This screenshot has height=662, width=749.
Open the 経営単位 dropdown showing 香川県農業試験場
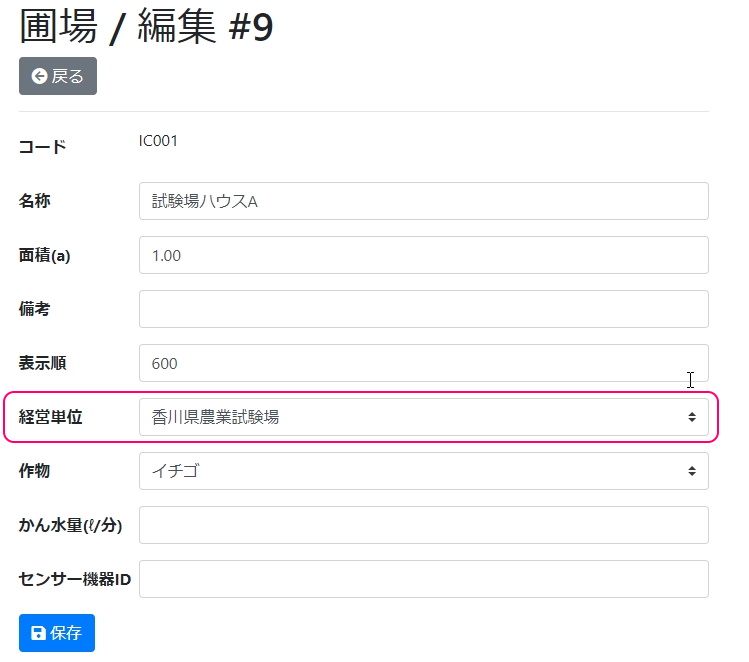(x=410, y=417)
